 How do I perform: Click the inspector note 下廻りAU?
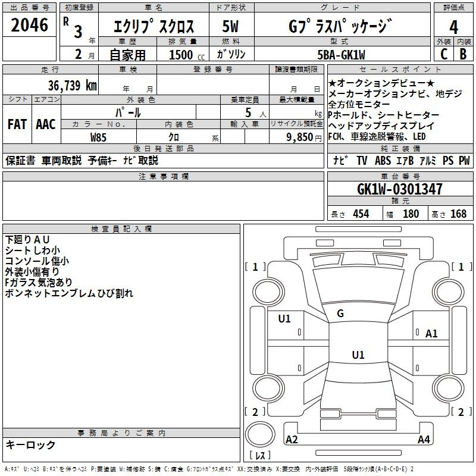coord(27,240)
